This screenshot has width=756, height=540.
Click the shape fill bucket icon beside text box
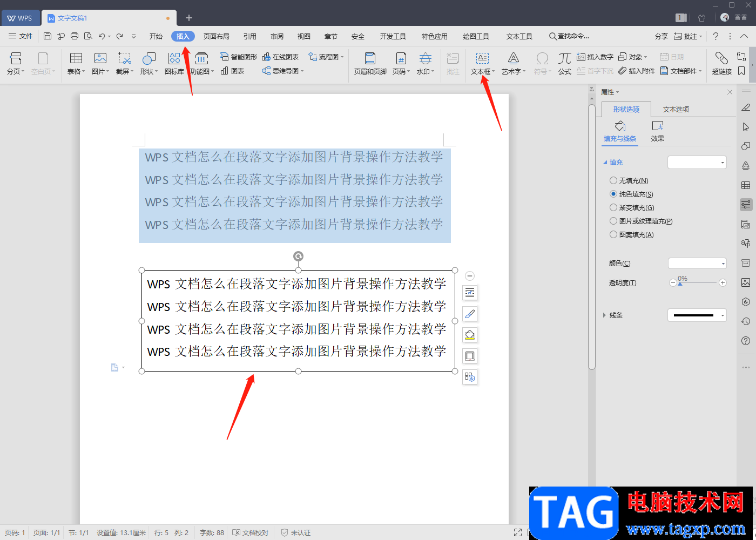(470, 335)
